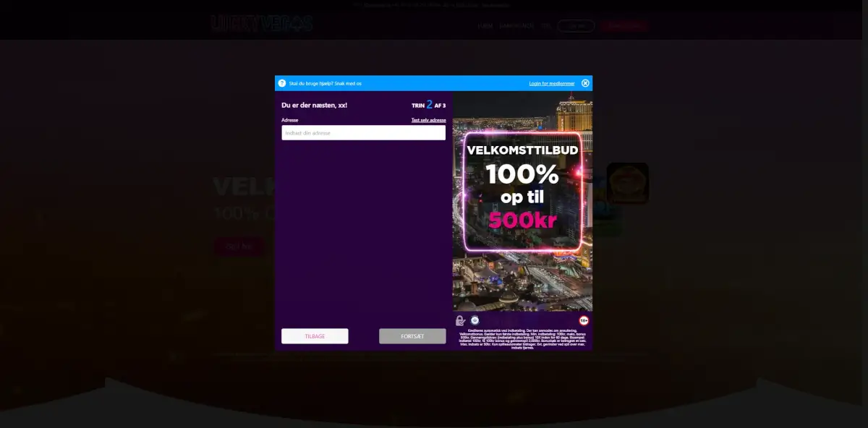Click the question mark help icon
This screenshot has width=868, height=428.
coord(282,83)
